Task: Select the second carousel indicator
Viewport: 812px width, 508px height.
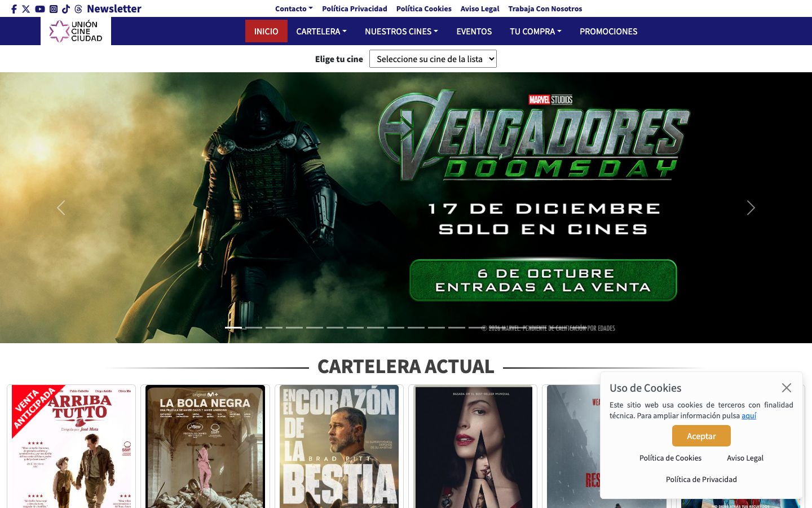Action: 254,327
